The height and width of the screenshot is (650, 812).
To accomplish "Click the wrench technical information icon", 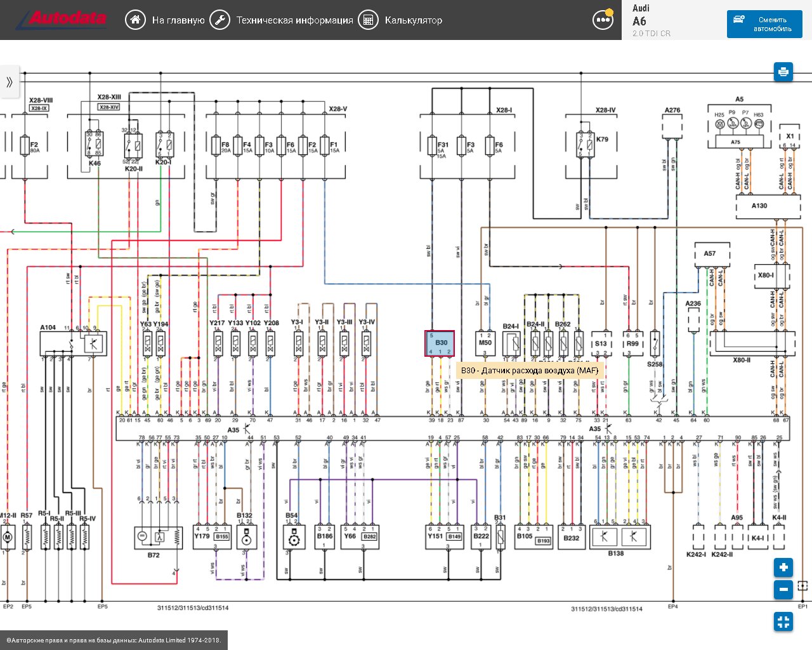I will 219,20.
